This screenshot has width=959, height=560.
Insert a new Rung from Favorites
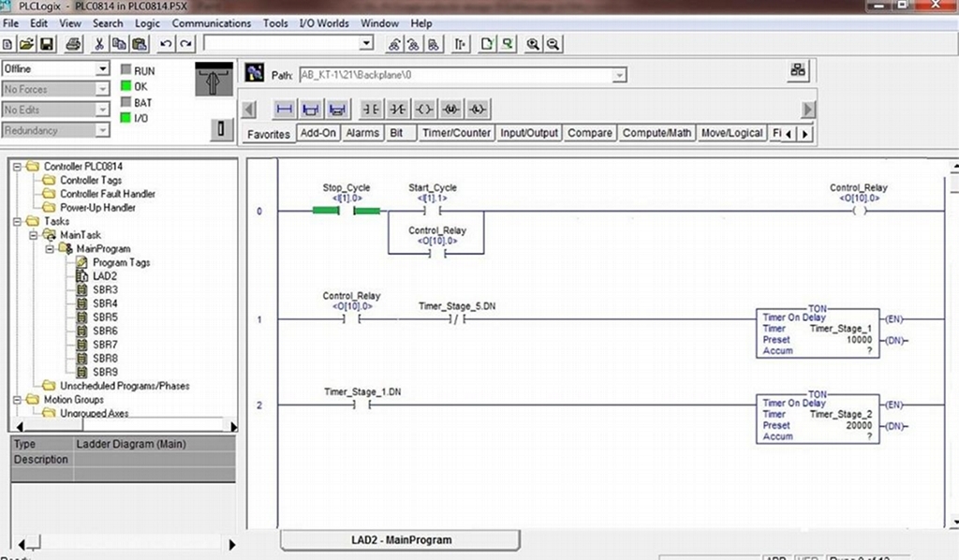click(285, 110)
